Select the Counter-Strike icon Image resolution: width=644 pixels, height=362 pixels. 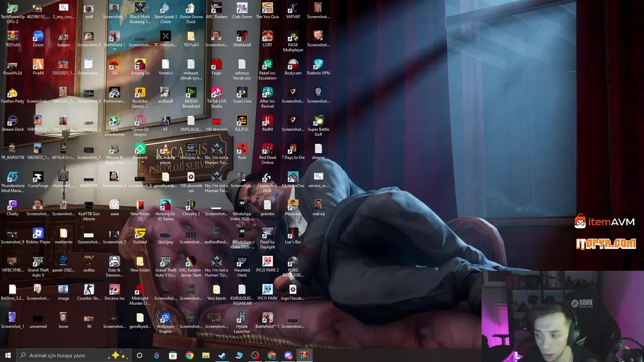89,292
